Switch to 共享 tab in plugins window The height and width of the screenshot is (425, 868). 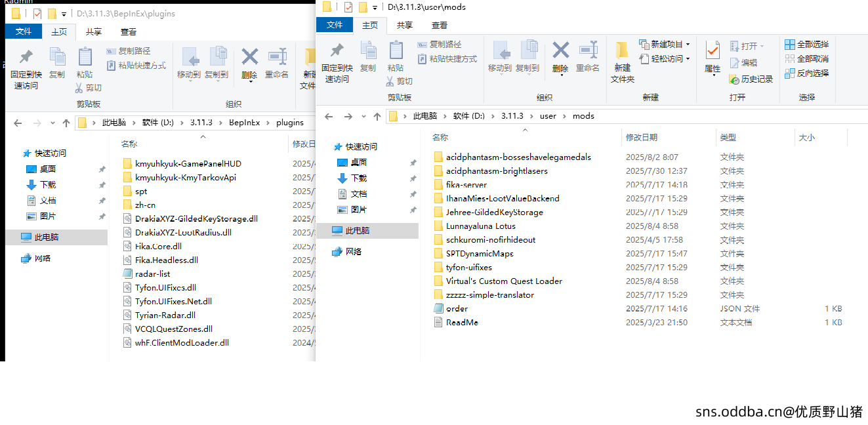[94, 31]
